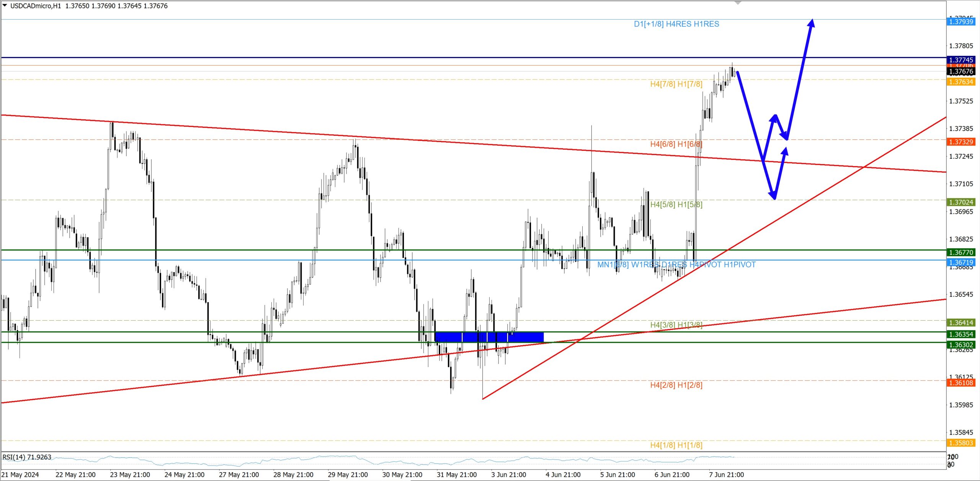Viewport: 980px width, 481px height.
Task: Select the H4[3/8] H1[3/8] label
Action: click(676, 325)
